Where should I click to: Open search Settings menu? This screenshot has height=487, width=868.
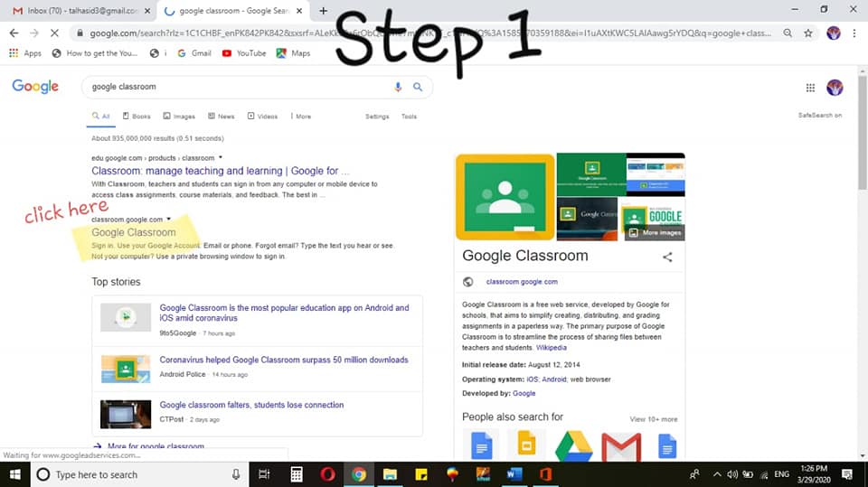click(x=377, y=117)
